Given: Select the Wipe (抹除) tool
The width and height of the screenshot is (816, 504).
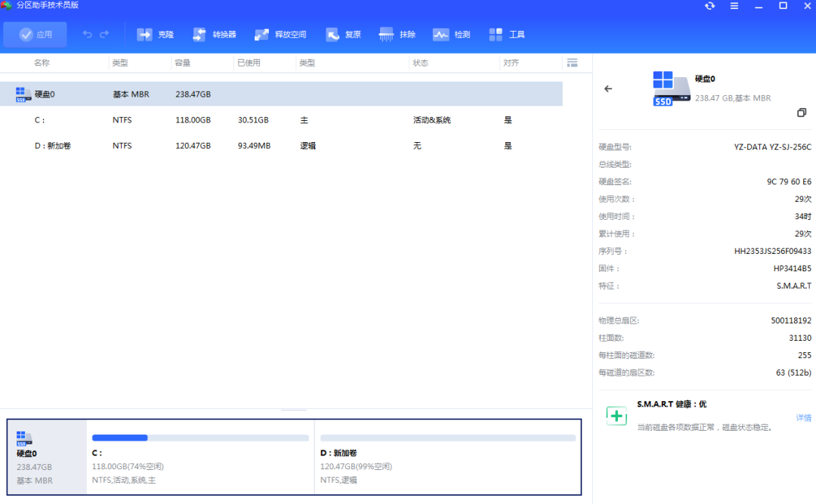Looking at the screenshot, I should [x=387, y=35].
